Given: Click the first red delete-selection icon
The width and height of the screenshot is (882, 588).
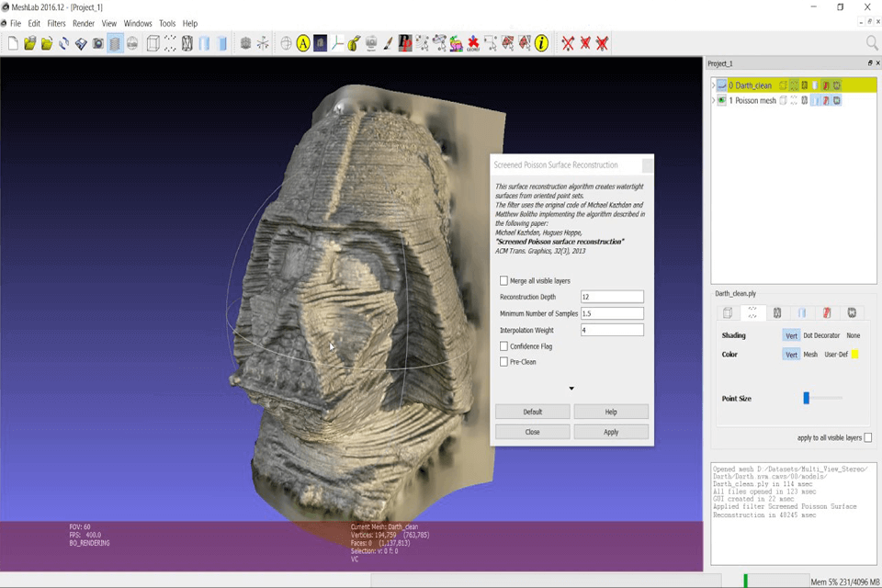Looking at the screenshot, I should coord(568,43).
